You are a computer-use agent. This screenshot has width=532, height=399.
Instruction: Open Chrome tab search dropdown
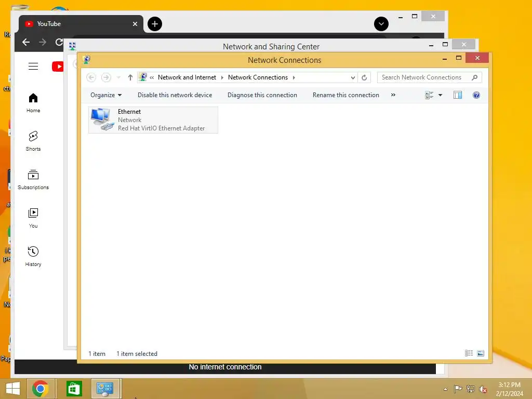click(x=381, y=24)
